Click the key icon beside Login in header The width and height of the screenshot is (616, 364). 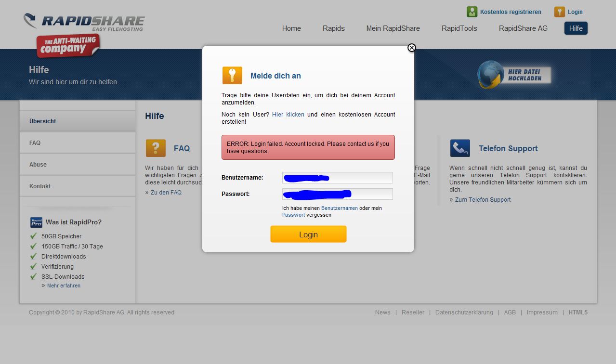tap(559, 12)
